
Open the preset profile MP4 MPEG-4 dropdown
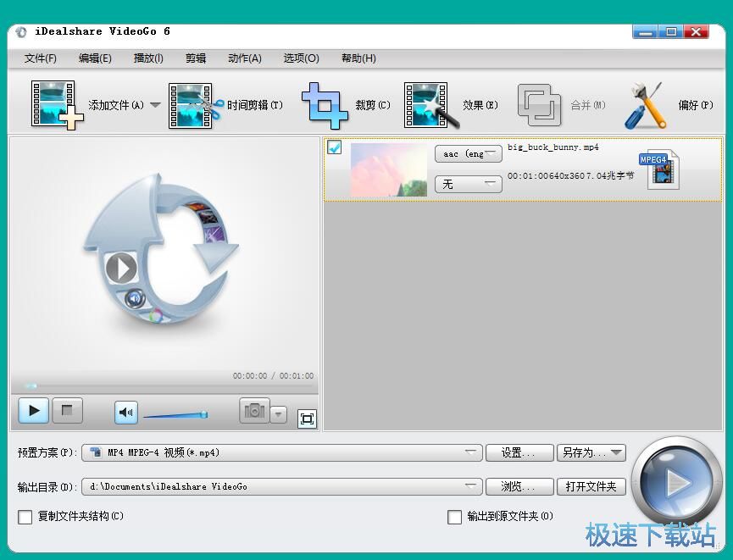click(x=282, y=452)
